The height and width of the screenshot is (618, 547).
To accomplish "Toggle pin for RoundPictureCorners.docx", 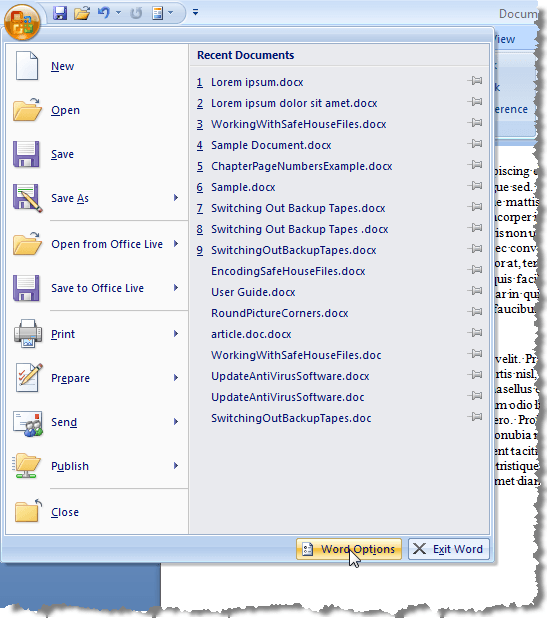I will 475,312.
